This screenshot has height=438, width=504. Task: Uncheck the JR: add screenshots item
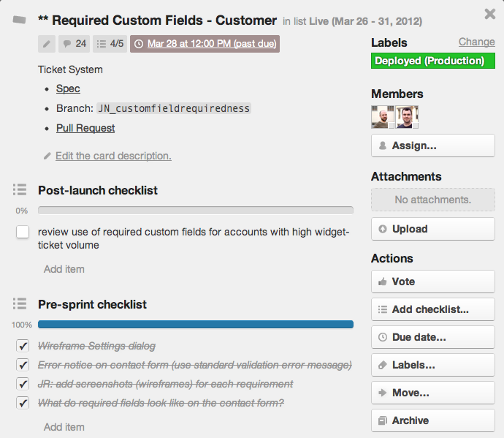click(23, 384)
